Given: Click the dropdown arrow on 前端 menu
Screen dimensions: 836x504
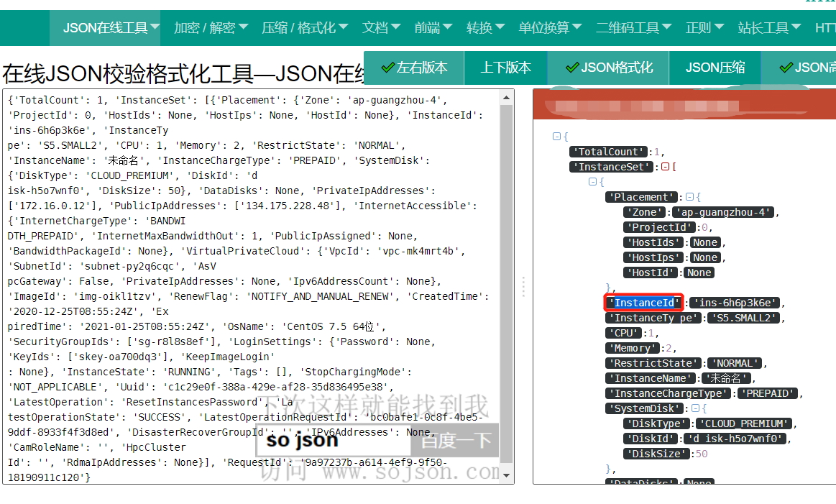Looking at the screenshot, I should coord(446,27).
